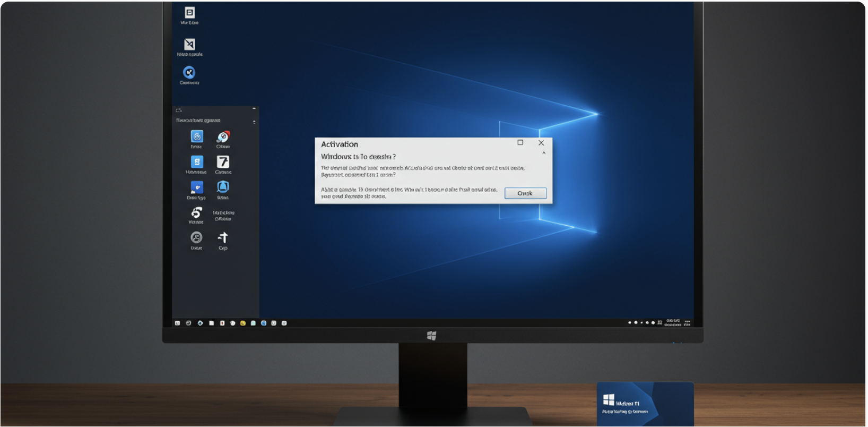Click the clock in the system tray
Viewport: 868px width, 427px height.
click(673, 322)
